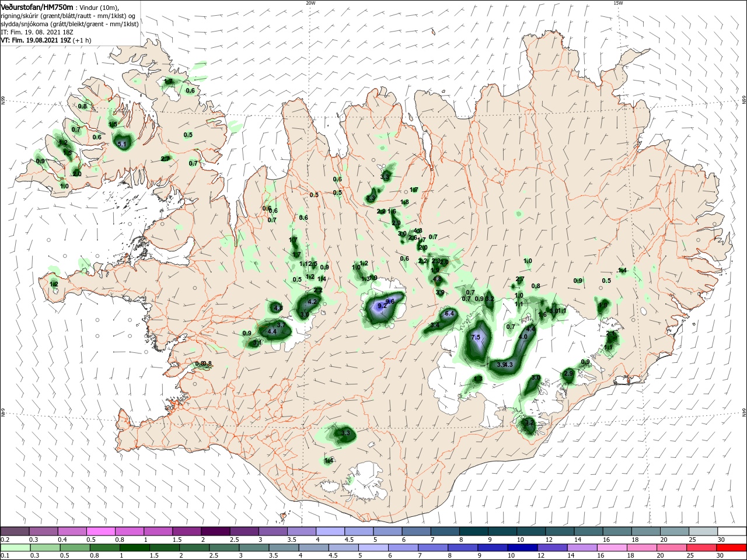Click the darkest green swatch labeled 1 in lower legend

[x=134, y=548]
